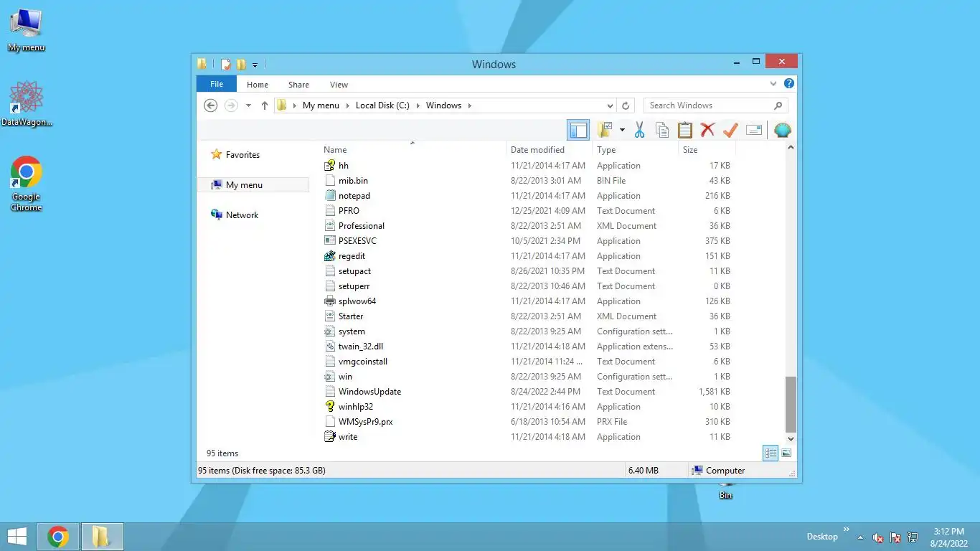The width and height of the screenshot is (980, 551).
Task: Select the winhlp32 application icon
Action: point(330,407)
